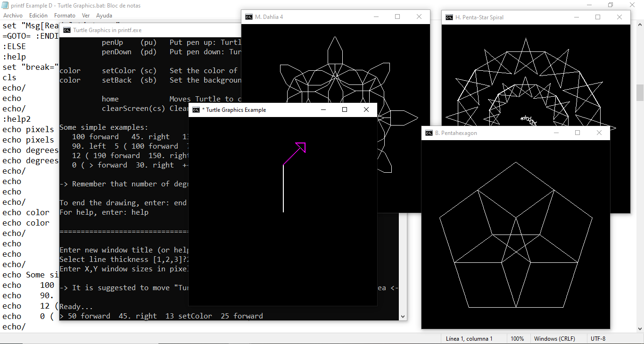
Task: Click the pentahexagon drawing in B. Pentahexagon
Action: [x=516, y=235]
